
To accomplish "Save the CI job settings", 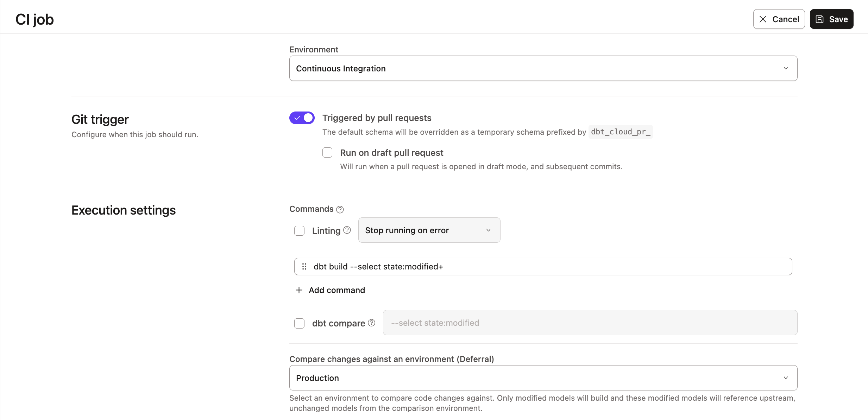I will click(831, 19).
